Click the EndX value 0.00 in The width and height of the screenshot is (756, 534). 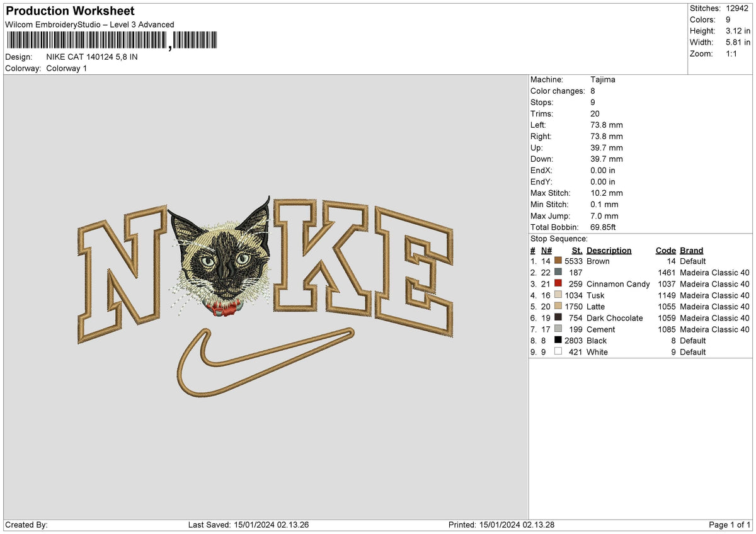[603, 170]
